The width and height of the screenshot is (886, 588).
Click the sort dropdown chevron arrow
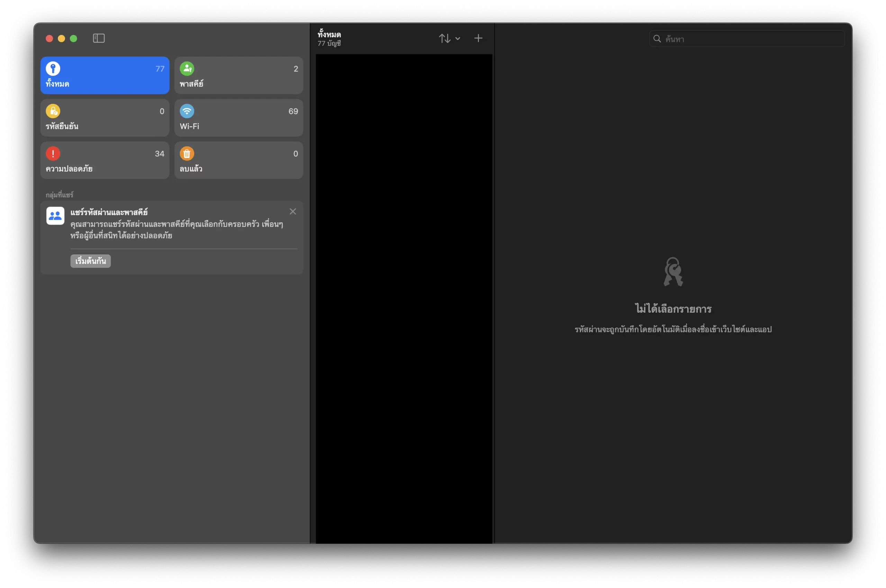point(458,38)
